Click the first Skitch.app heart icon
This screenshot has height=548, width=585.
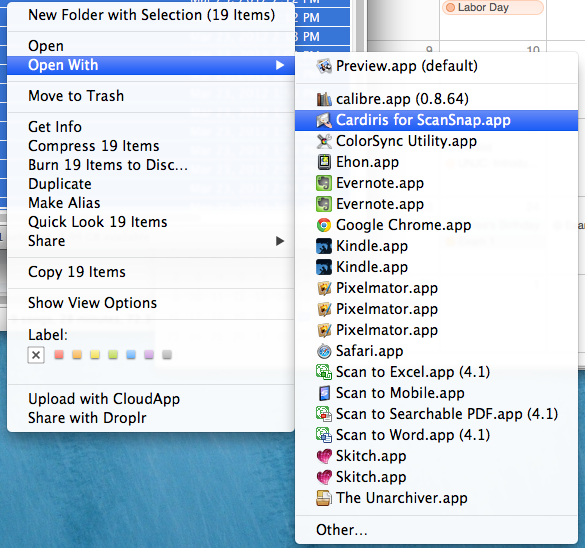click(x=324, y=456)
